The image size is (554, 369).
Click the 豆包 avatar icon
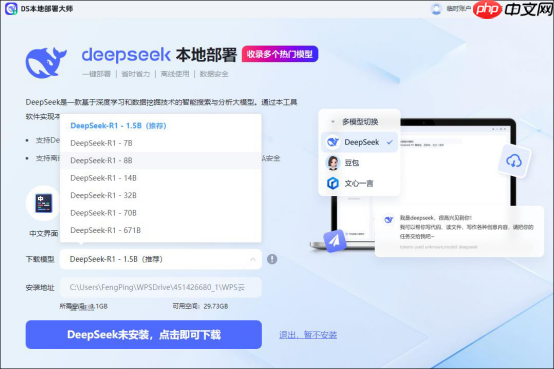click(x=333, y=163)
